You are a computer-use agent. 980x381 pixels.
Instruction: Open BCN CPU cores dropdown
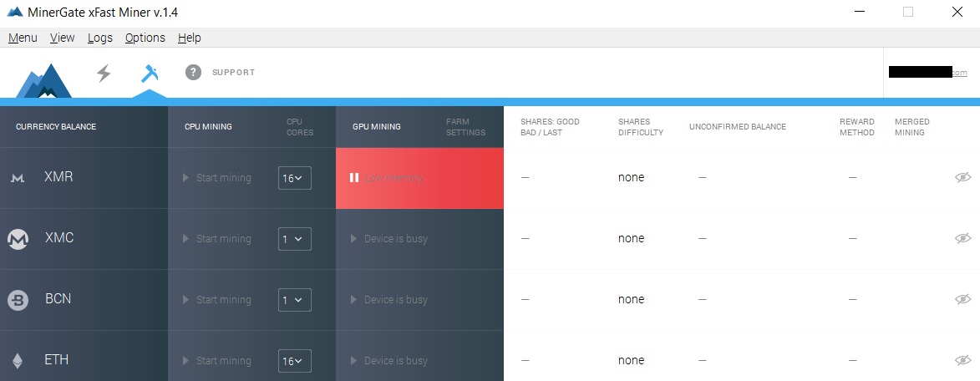[x=295, y=300]
